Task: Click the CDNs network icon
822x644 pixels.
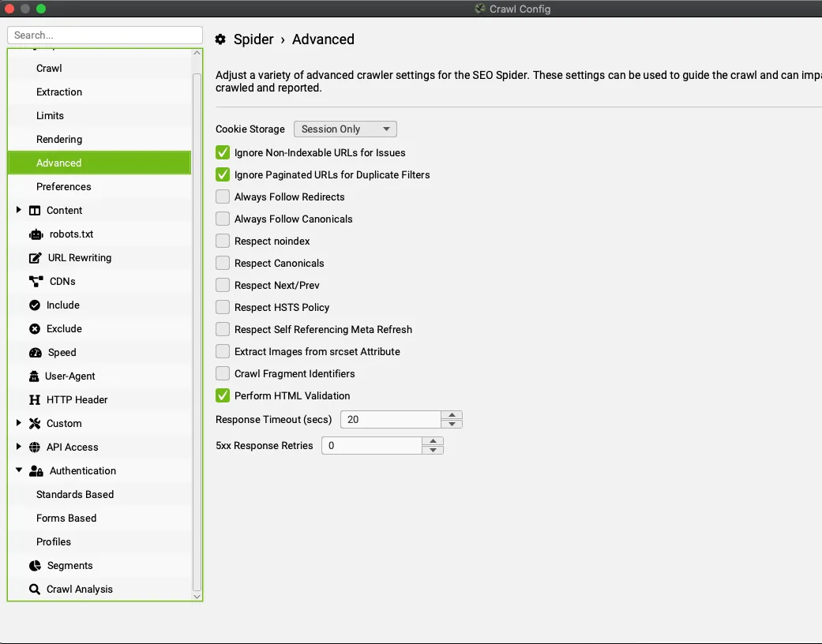Action: pyautogui.click(x=36, y=282)
